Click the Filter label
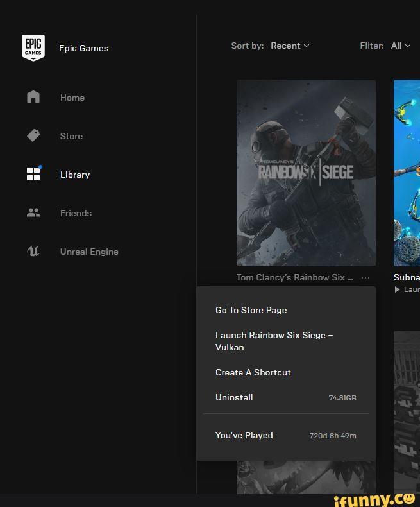The width and height of the screenshot is (420, 507). click(x=372, y=46)
